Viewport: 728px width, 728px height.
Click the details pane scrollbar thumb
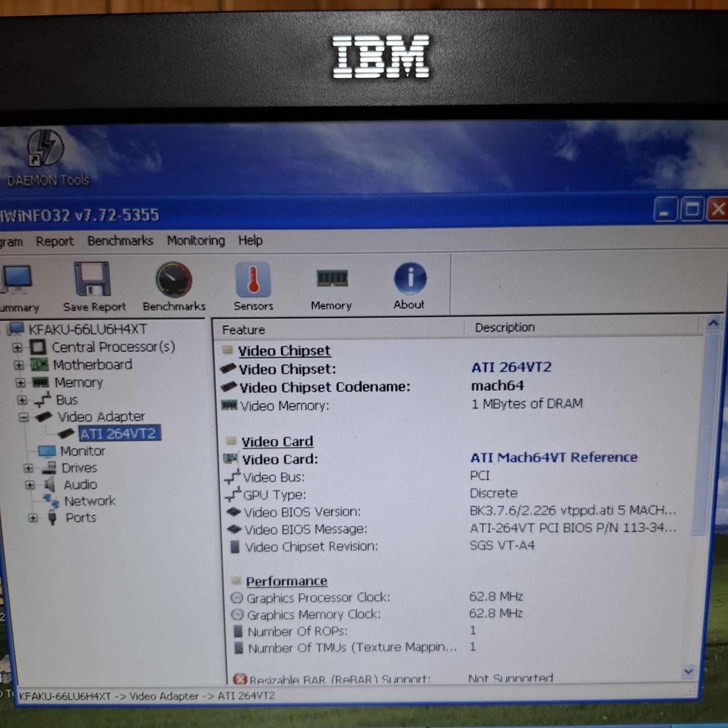point(706,435)
